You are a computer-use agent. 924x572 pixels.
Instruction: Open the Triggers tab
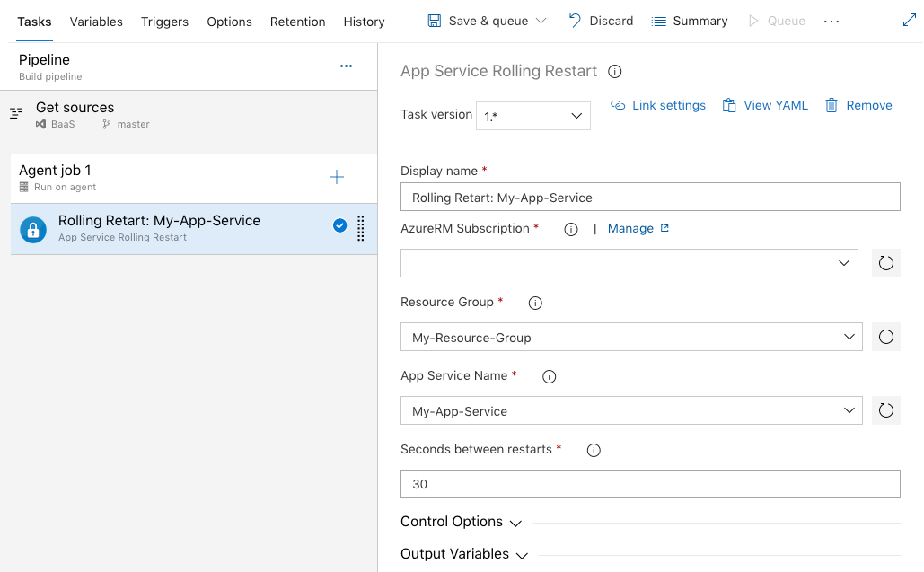[164, 22]
